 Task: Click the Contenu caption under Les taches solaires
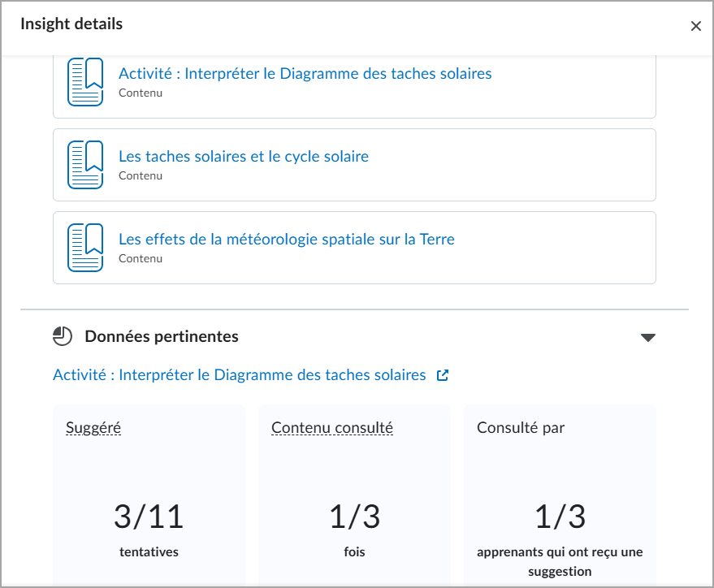pos(141,175)
